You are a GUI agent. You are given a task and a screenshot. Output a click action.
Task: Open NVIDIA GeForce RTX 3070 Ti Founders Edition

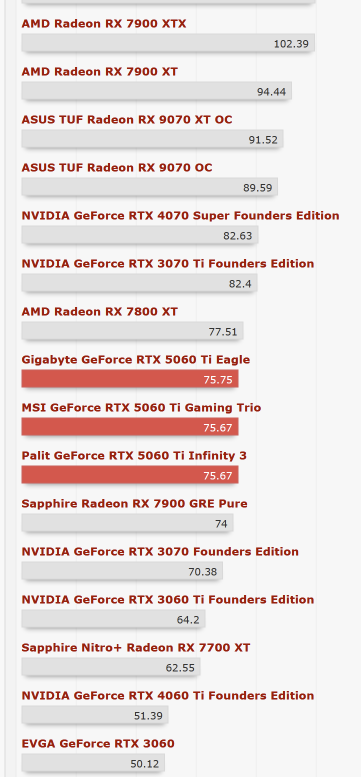[x=168, y=264]
